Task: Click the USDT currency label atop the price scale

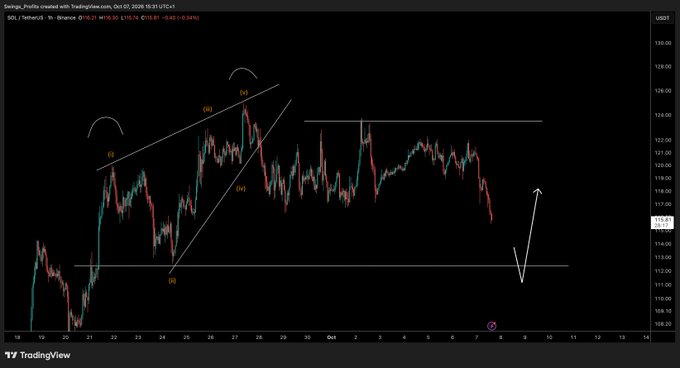Action: click(662, 18)
